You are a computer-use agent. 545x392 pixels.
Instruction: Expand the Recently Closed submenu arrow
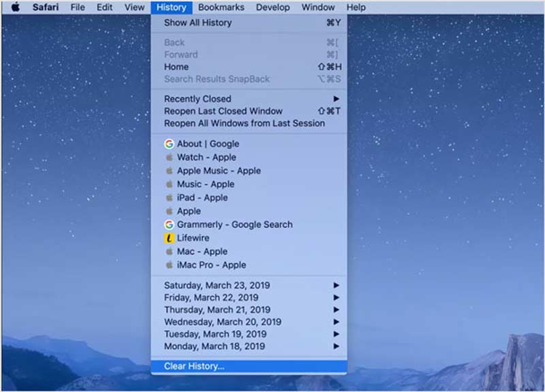pos(336,99)
